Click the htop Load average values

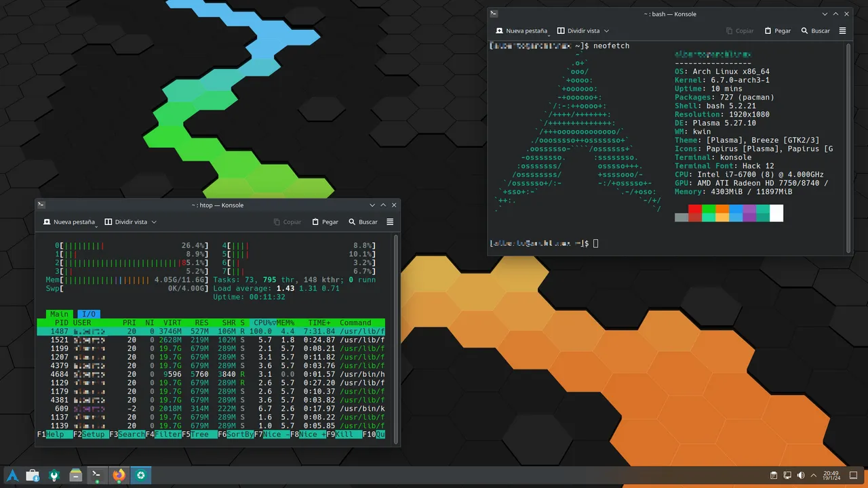(308, 289)
